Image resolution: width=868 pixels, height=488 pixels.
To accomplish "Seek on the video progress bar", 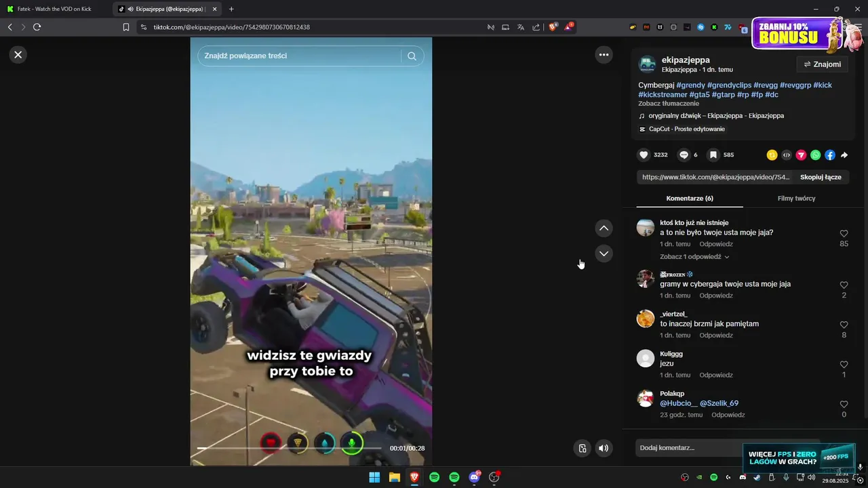I will click(290, 448).
